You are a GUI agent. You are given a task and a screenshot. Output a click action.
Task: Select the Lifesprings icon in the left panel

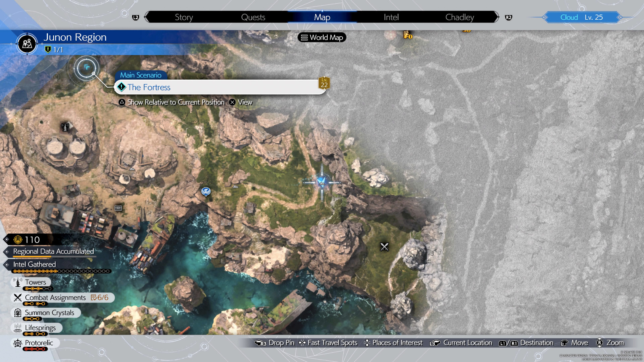[x=18, y=328]
